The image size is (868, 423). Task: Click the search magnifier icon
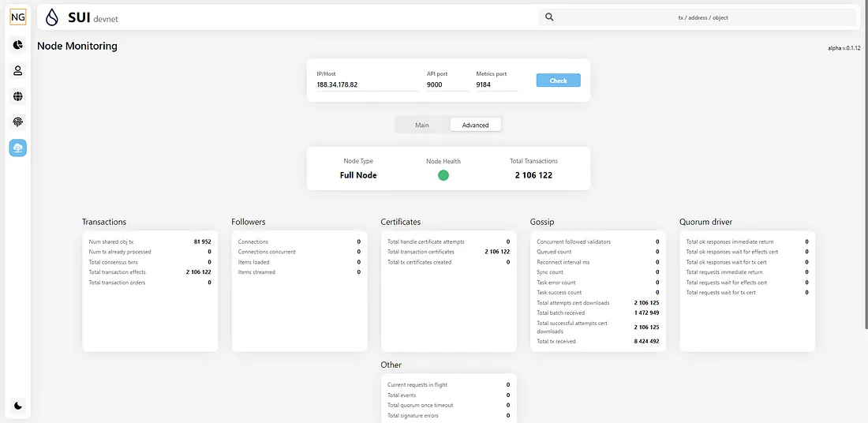pyautogui.click(x=549, y=17)
